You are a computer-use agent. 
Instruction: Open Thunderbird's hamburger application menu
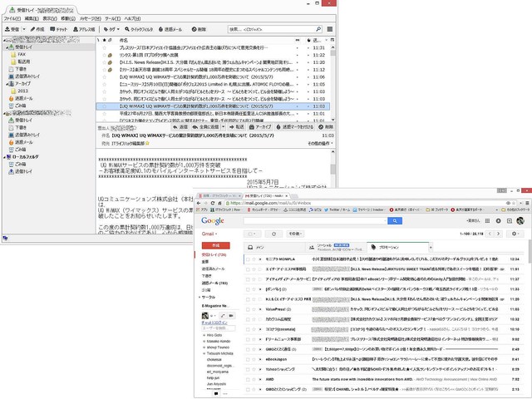[x=329, y=29]
